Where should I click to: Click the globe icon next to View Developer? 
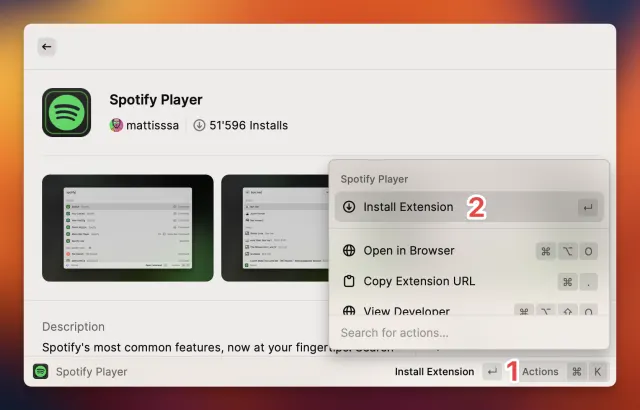pos(349,311)
